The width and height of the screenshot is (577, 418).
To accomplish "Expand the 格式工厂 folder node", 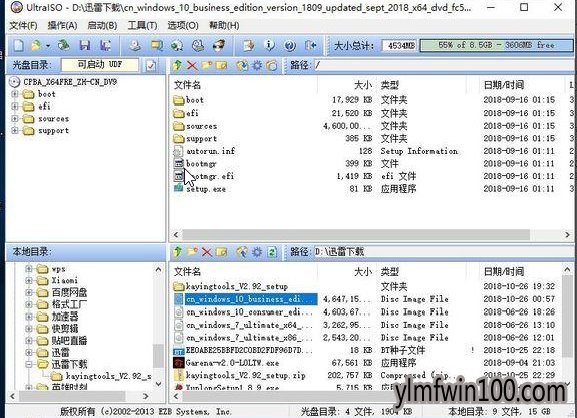I will pos(29,304).
